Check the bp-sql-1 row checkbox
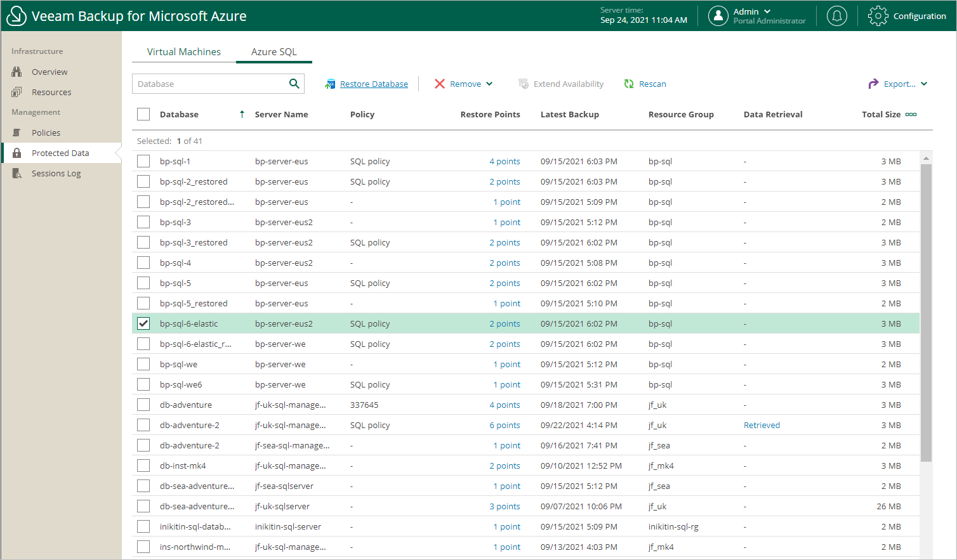The width and height of the screenshot is (957, 560). click(143, 161)
